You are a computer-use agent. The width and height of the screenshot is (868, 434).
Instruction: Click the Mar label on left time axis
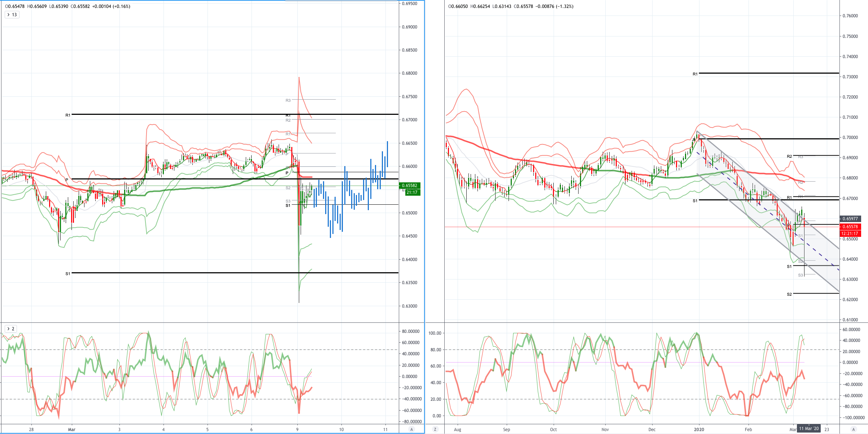(x=72, y=429)
